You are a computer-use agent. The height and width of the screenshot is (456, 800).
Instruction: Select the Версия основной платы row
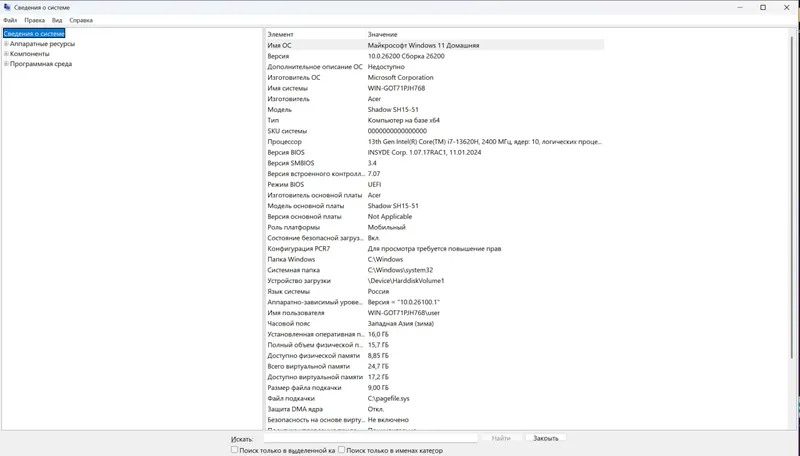[435, 217]
